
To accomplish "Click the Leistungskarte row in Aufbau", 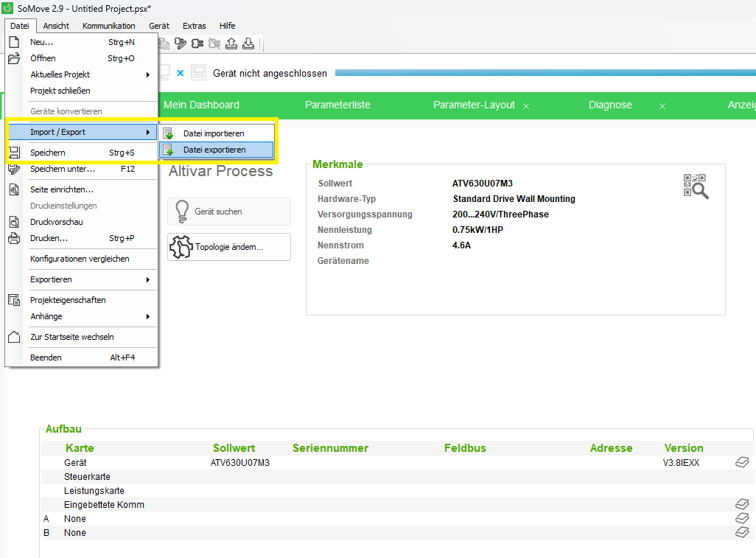I will [x=396, y=490].
